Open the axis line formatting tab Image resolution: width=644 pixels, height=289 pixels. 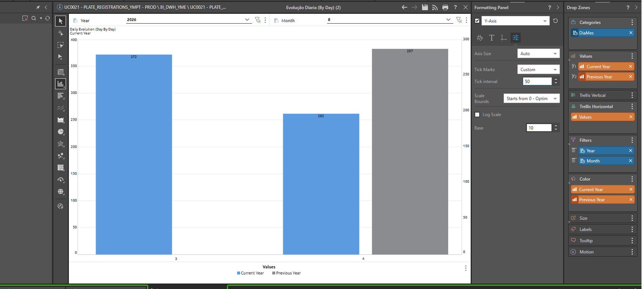[x=504, y=37]
